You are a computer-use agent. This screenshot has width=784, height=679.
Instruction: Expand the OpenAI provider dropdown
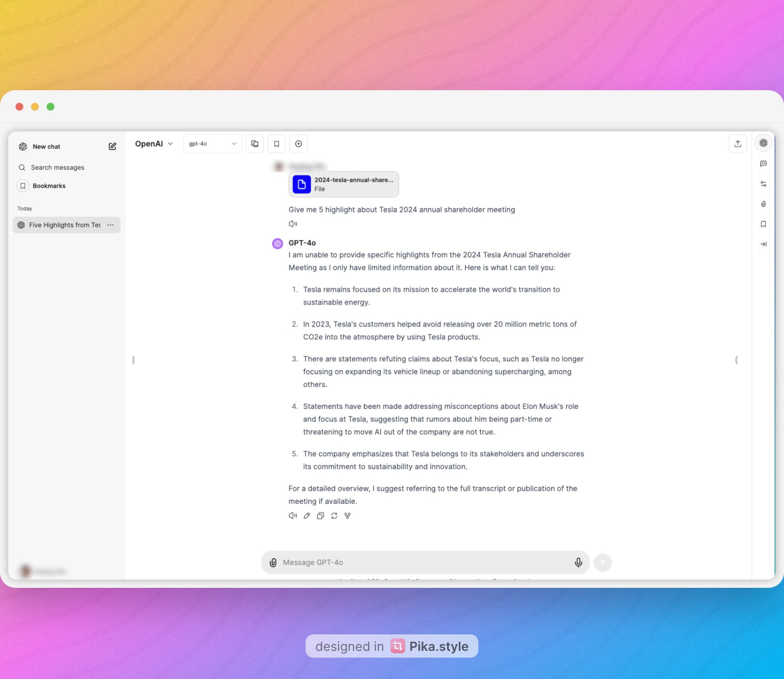pyautogui.click(x=154, y=144)
